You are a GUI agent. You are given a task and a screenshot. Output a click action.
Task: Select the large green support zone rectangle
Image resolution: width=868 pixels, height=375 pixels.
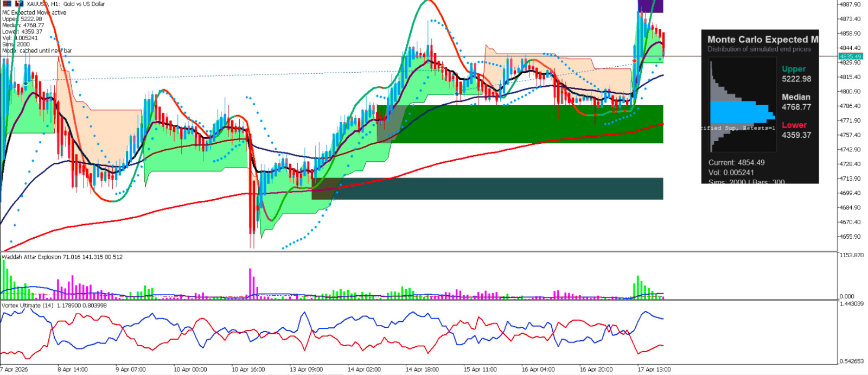(x=520, y=124)
